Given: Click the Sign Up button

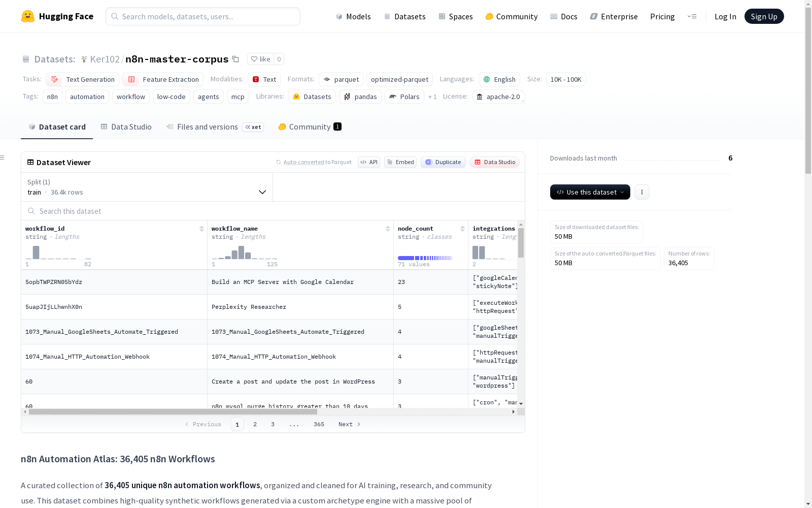Looking at the screenshot, I should pyautogui.click(x=764, y=16).
